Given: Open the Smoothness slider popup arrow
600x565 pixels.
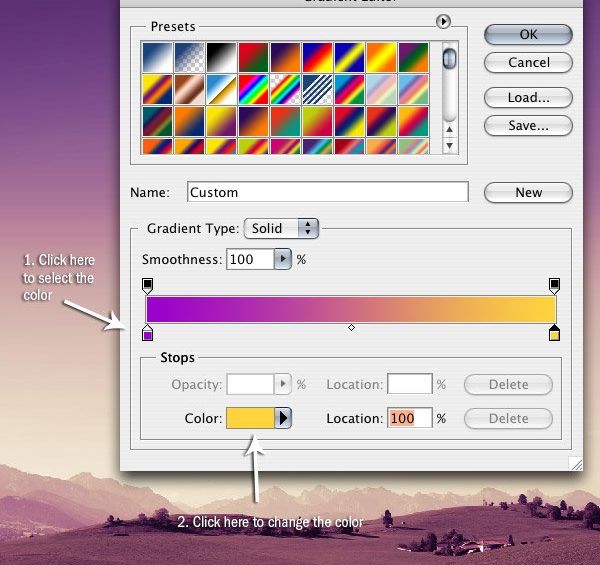Looking at the screenshot, I should pyautogui.click(x=283, y=259).
